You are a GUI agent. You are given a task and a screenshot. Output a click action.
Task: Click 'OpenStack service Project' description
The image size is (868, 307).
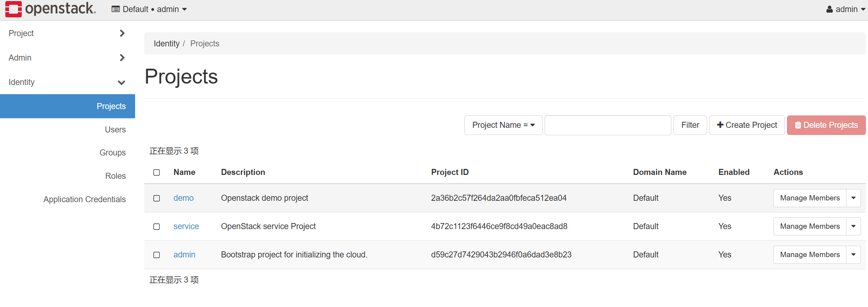[x=268, y=226]
